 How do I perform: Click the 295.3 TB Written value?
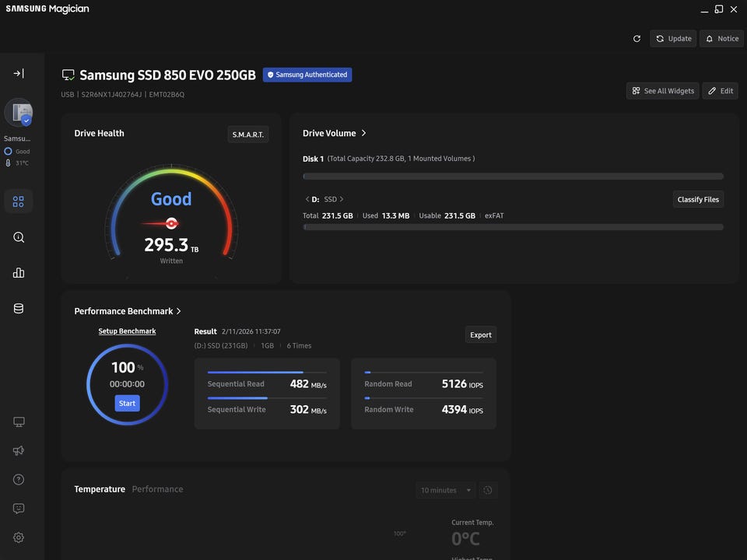pyautogui.click(x=171, y=245)
